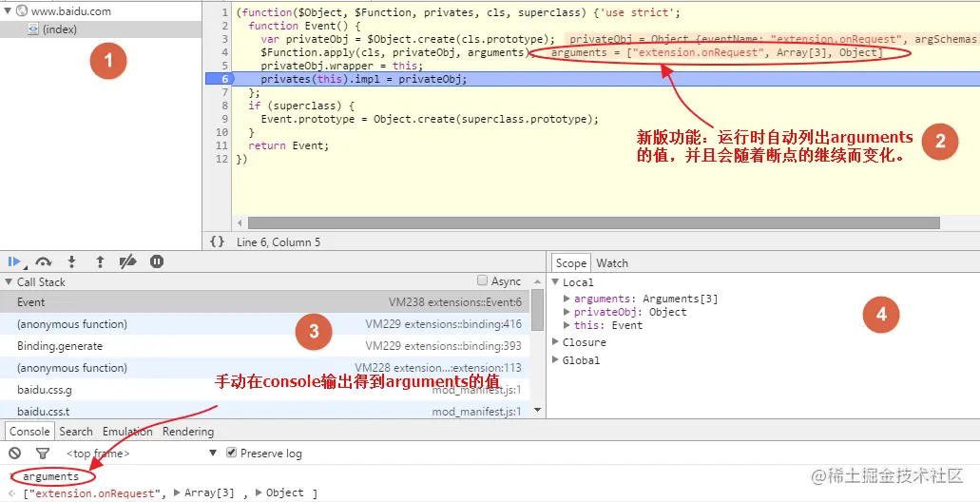Image resolution: width=980 pixels, height=502 pixels.
Task: Open the <top frame> context dropdown
Action: click(x=142, y=453)
